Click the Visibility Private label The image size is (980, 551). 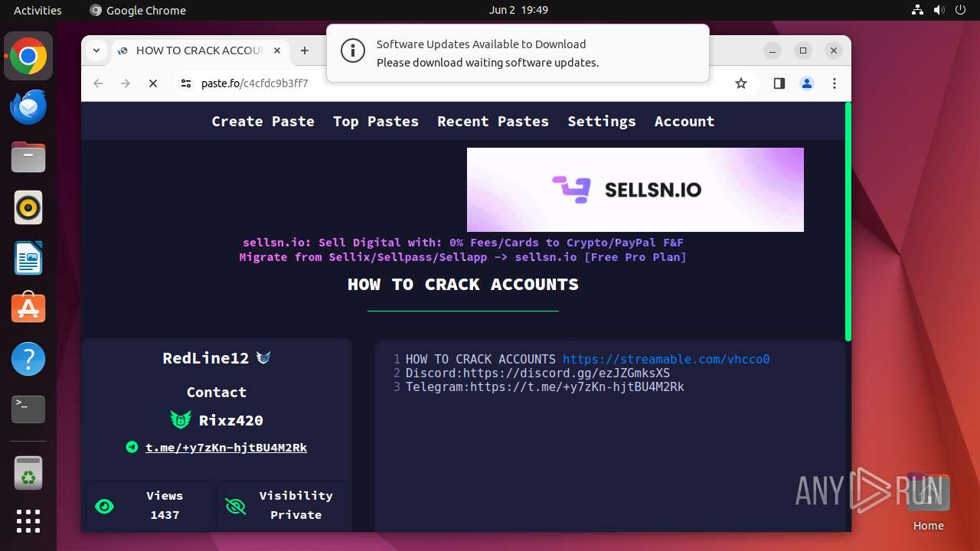(296, 505)
